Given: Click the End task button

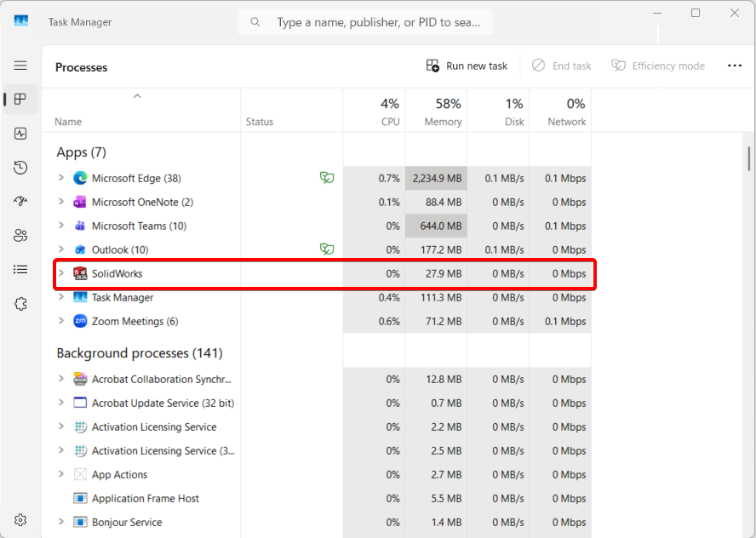Looking at the screenshot, I should pos(562,66).
